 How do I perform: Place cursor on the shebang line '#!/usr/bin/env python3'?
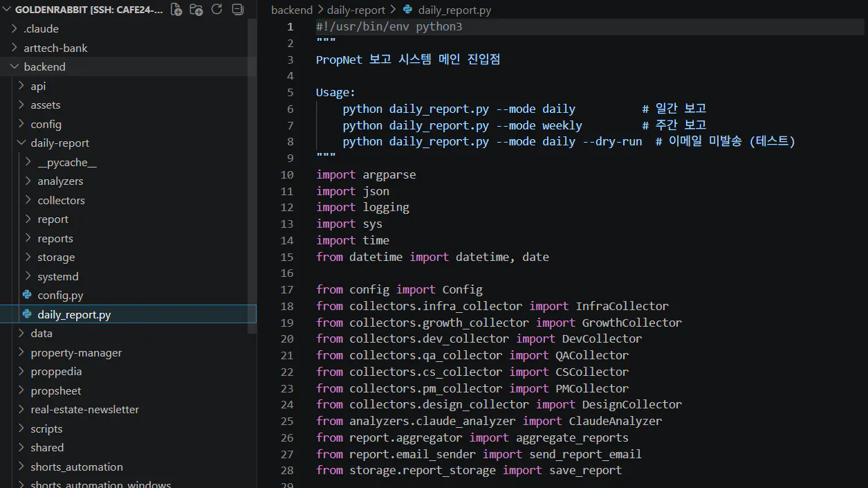(389, 27)
